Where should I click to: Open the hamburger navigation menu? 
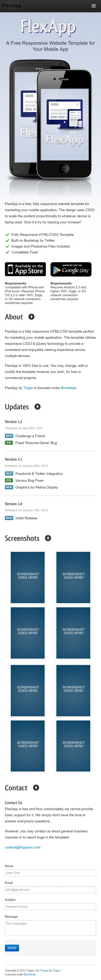(93, 6)
